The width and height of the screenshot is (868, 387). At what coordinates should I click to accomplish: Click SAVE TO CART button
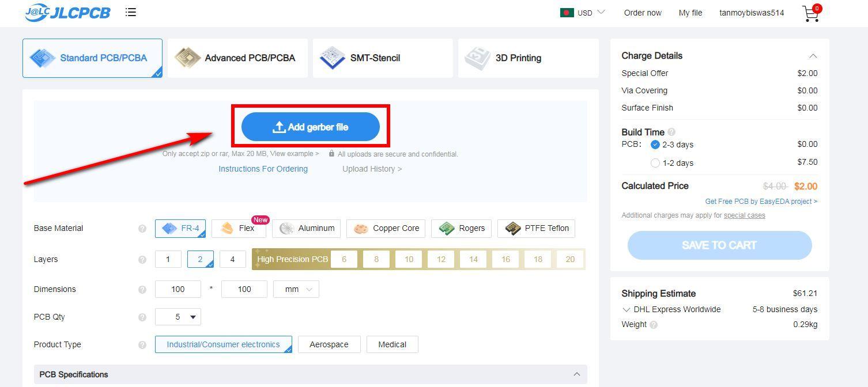coord(720,245)
